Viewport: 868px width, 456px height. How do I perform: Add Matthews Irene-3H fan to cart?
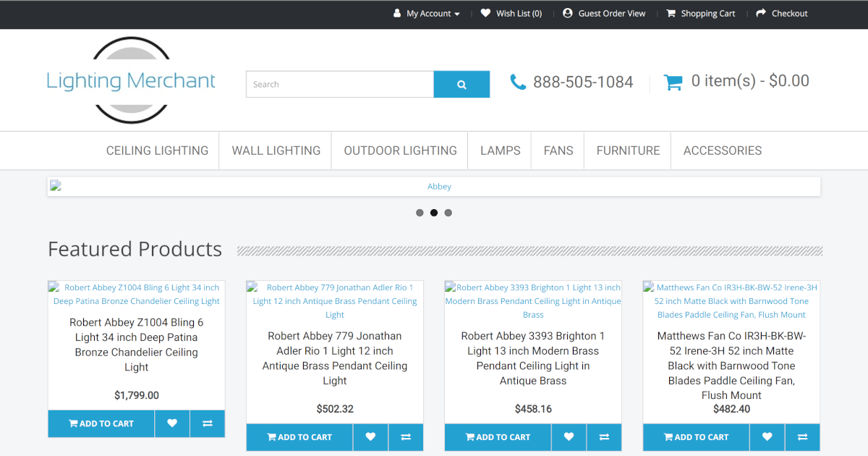tap(696, 437)
